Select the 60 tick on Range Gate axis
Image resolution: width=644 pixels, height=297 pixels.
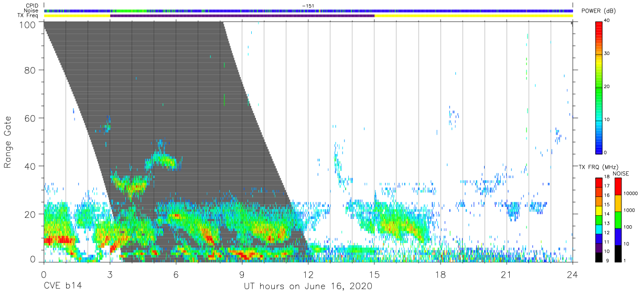[x=30, y=118]
